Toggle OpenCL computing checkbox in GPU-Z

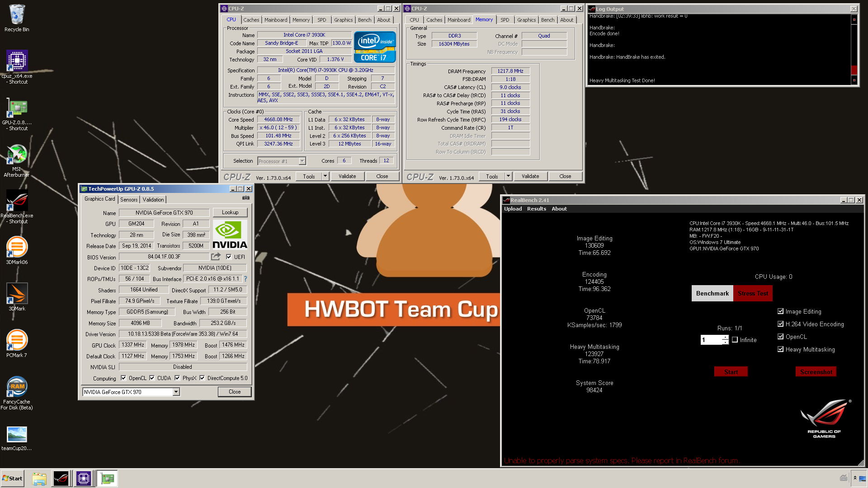(123, 378)
